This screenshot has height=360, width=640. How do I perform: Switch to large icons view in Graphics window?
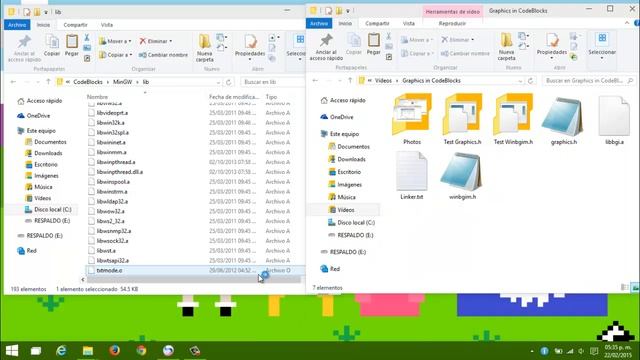(635, 288)
